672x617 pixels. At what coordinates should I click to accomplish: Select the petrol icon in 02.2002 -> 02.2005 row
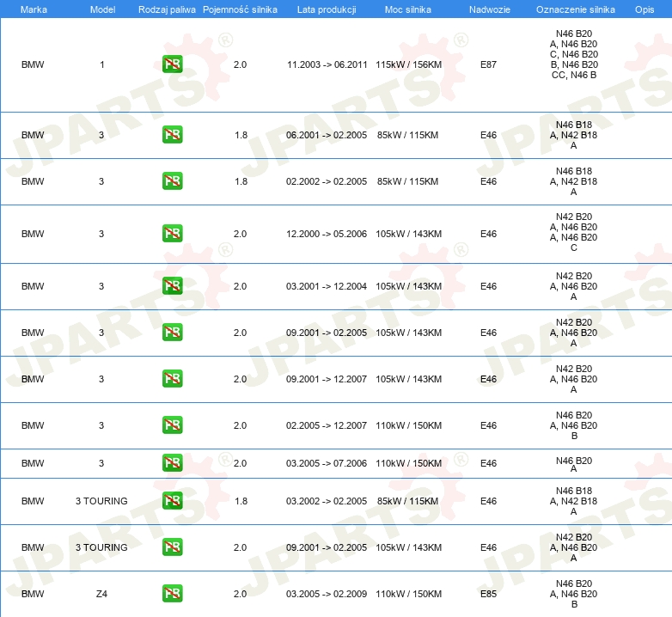pyautogui.click(x=172, y=180)
